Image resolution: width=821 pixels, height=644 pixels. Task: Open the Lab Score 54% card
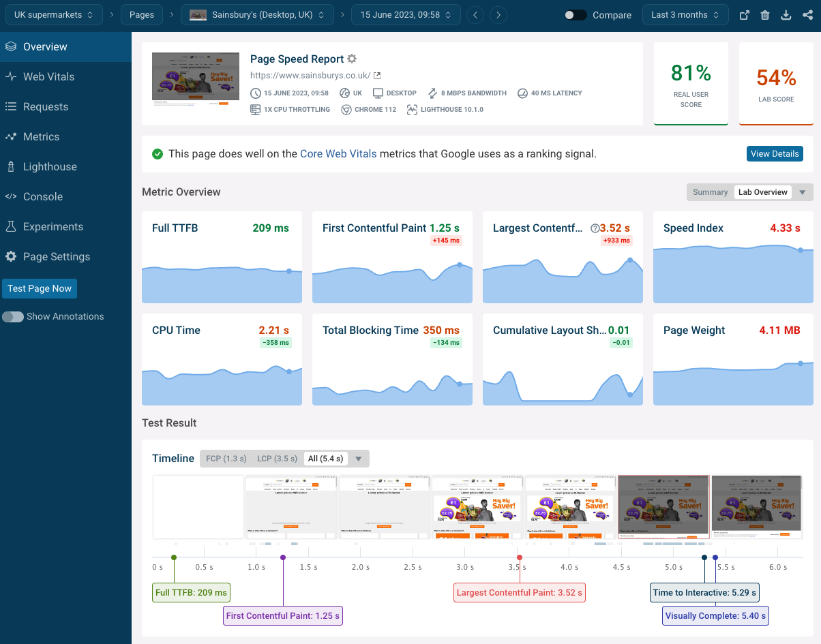[776, 84]
